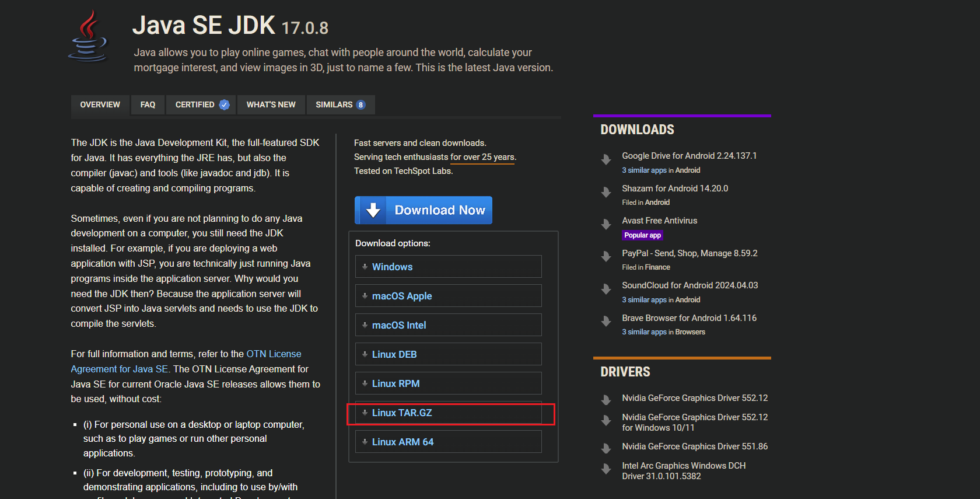The width and height of the screenshot is (980, 499).
Task: Click the 'for over 25 years' link
Action: point(482,157)
